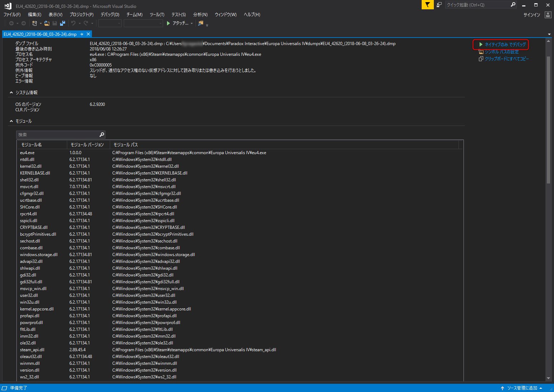Click the クリップボードにすべてコピー link

click(506, 59)
